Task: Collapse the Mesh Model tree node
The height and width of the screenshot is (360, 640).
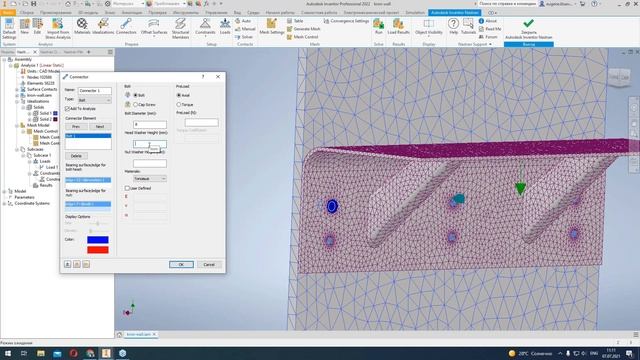Action: click(x=17, y=125)
